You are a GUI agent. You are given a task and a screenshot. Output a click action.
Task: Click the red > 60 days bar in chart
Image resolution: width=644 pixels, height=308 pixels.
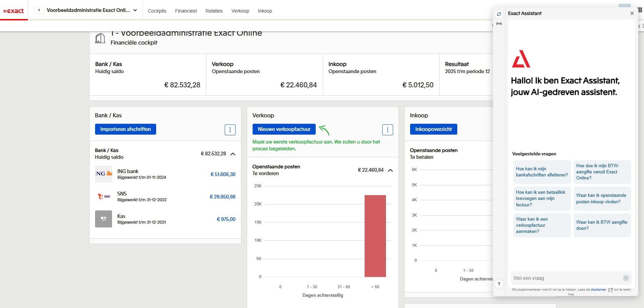click(x=375, y=236)
